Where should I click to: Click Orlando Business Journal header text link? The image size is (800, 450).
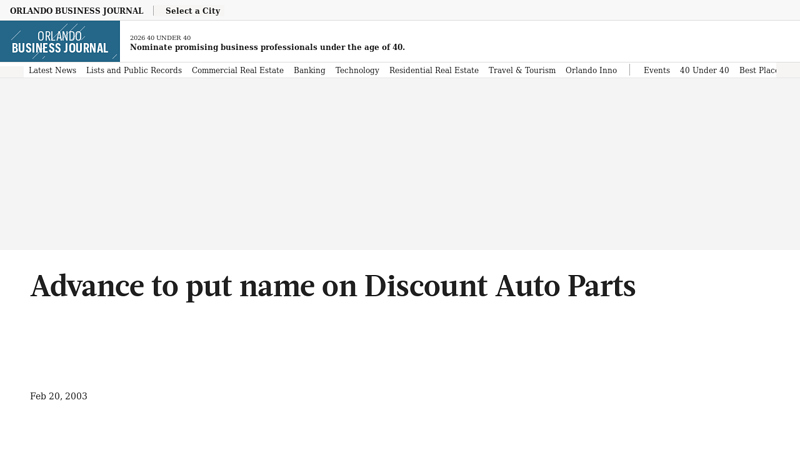(77, 11)
